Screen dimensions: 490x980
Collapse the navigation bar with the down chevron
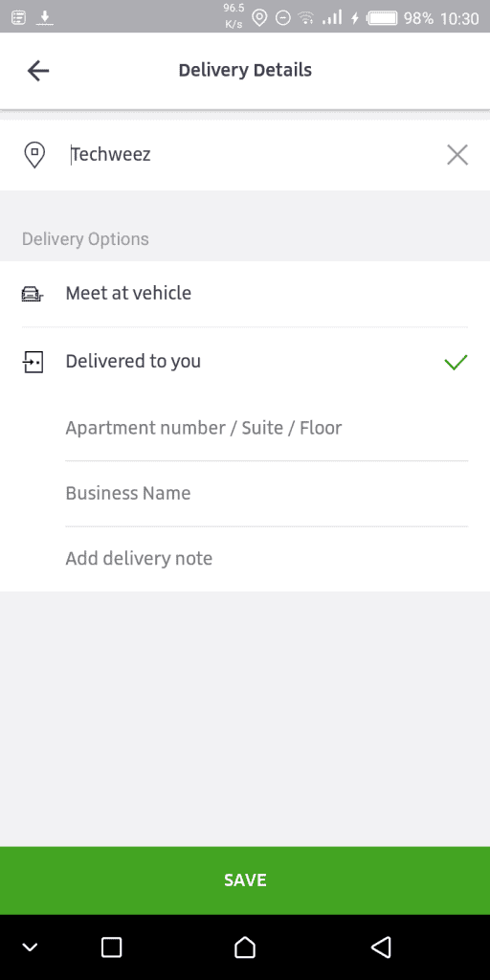click(30, 947)
